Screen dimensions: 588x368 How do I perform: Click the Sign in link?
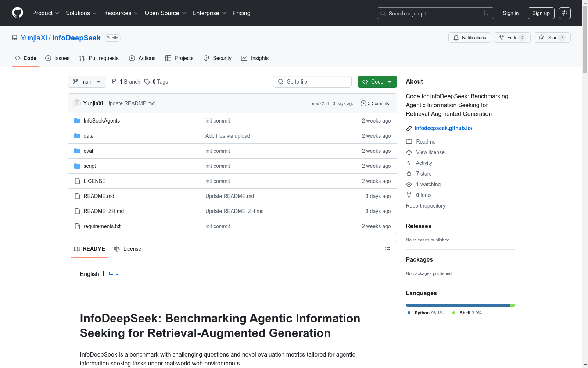coord(511,13)
